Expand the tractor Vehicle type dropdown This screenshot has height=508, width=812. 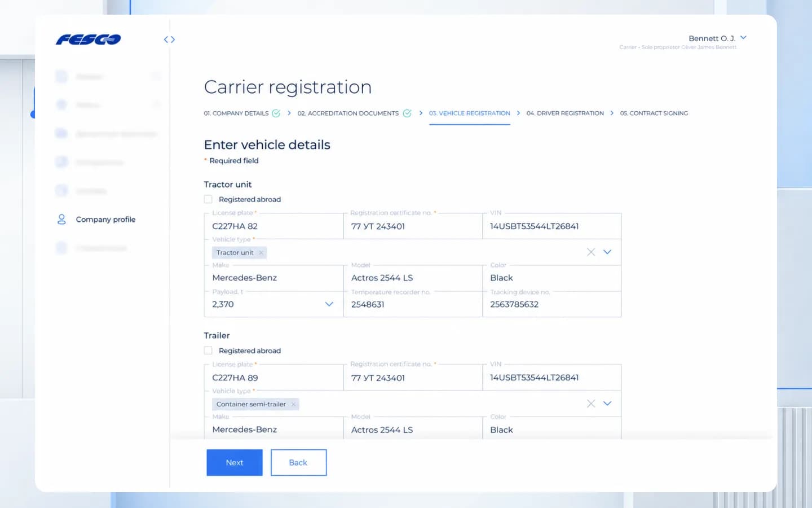pyautogui.click(x=607, y=252)
